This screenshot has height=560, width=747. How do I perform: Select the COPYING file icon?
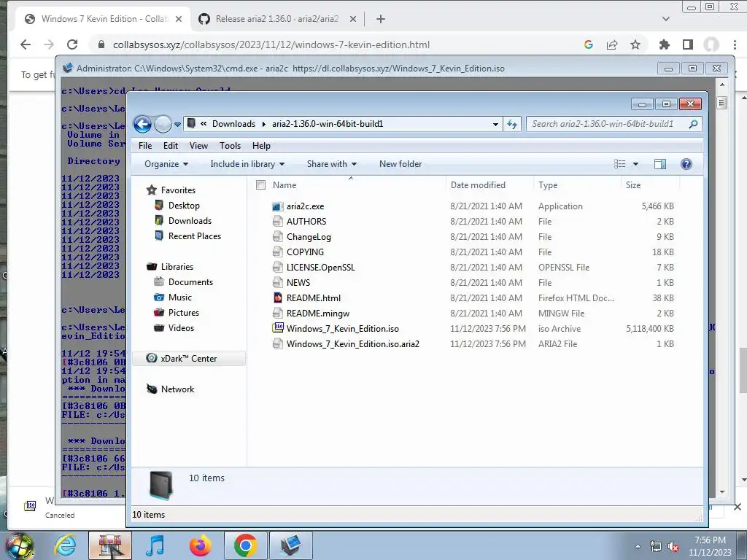(x=278, y=252)
